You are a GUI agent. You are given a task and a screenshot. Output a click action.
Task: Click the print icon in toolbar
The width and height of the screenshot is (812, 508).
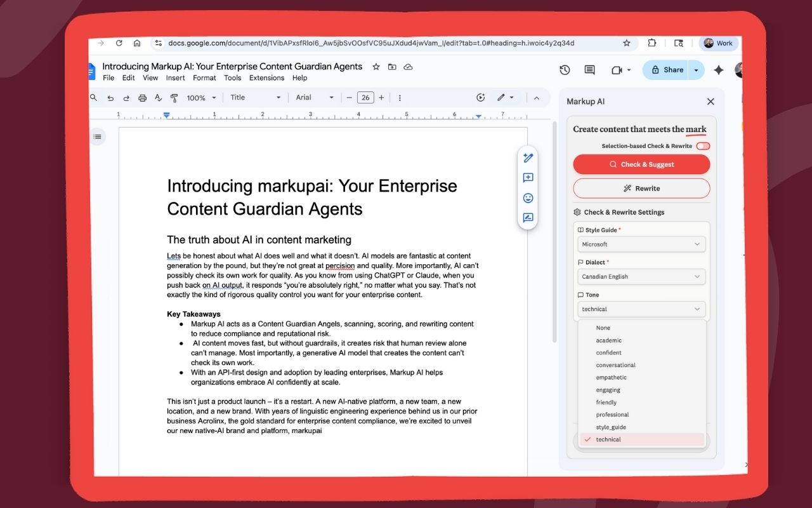(142, 98)
